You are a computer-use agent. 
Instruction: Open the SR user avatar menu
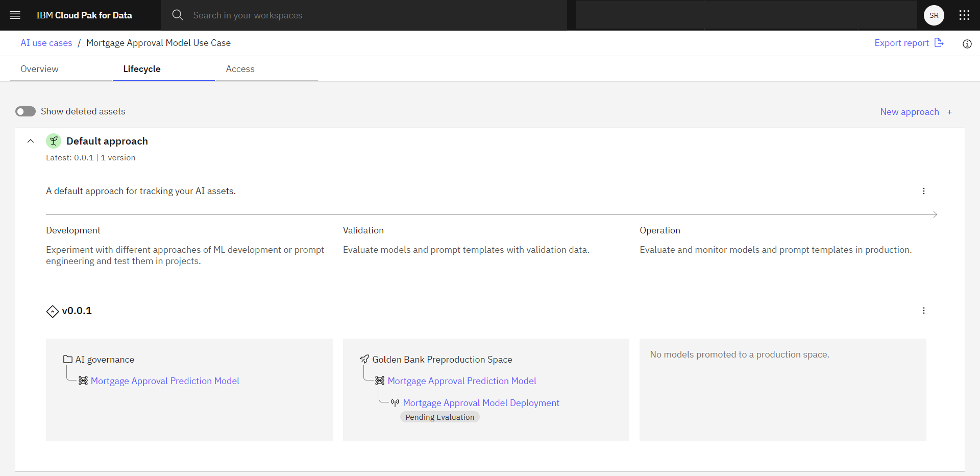point(934,15)
